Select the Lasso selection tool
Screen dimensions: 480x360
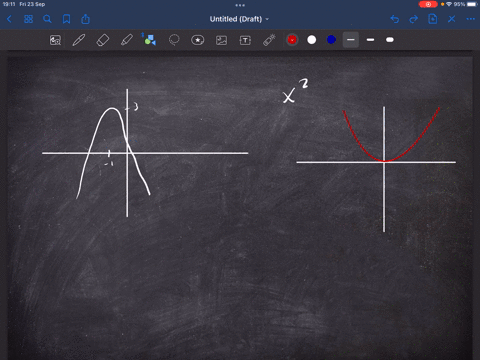[174, 40]
